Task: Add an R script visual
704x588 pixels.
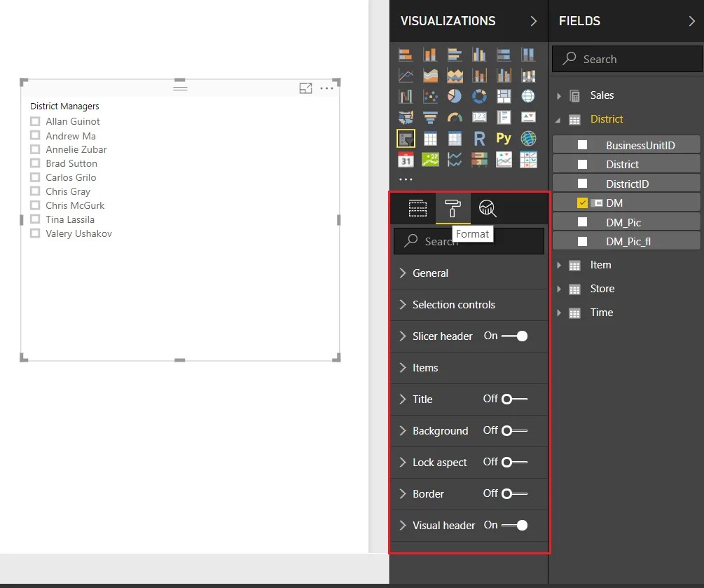Action: (x=479, y=138)
